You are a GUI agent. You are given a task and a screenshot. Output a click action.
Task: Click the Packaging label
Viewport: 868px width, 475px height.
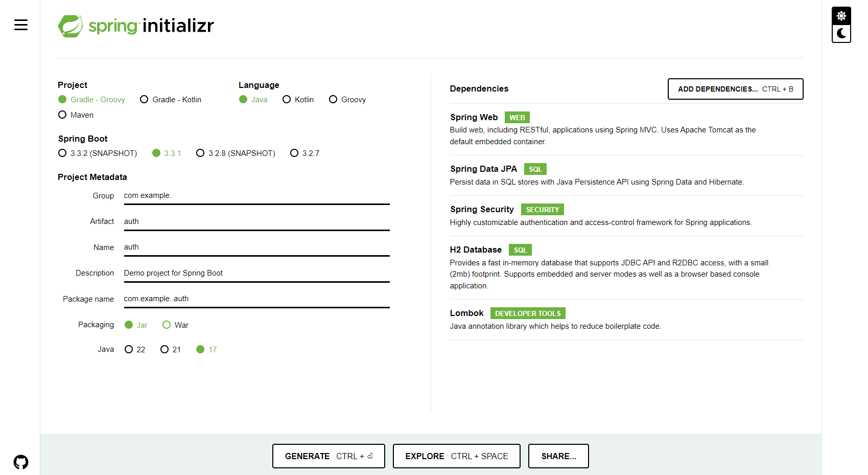(x=96, y=325)
